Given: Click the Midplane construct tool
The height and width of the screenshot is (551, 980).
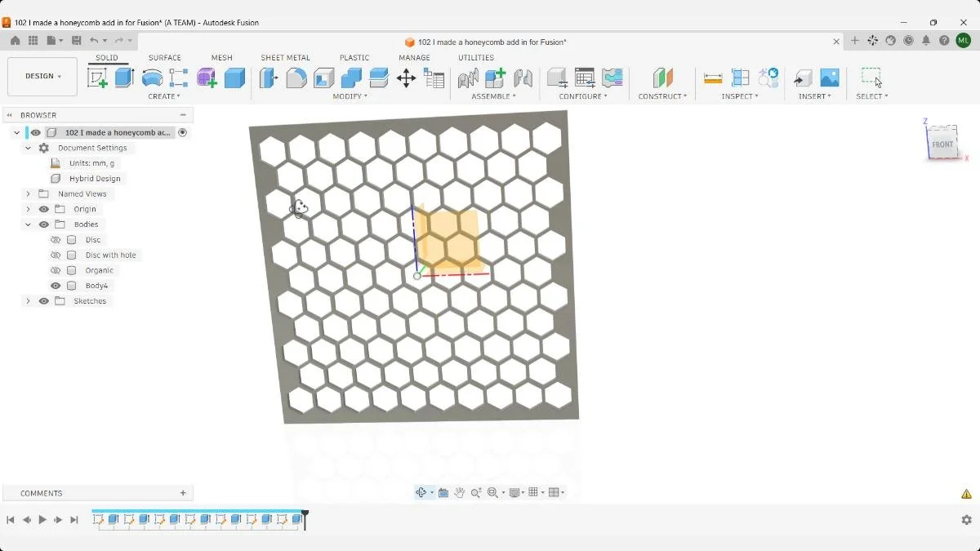Looking at the screenshot, I should (x=662, y=78).
